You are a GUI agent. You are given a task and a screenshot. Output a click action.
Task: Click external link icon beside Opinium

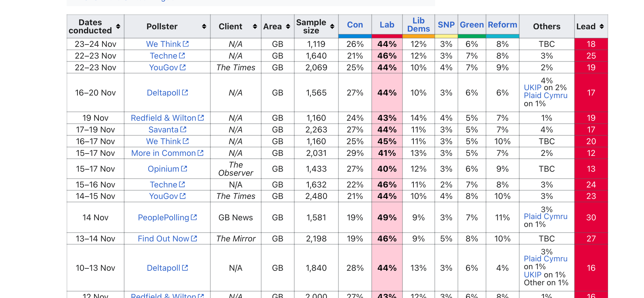click(x=184, y=169)
